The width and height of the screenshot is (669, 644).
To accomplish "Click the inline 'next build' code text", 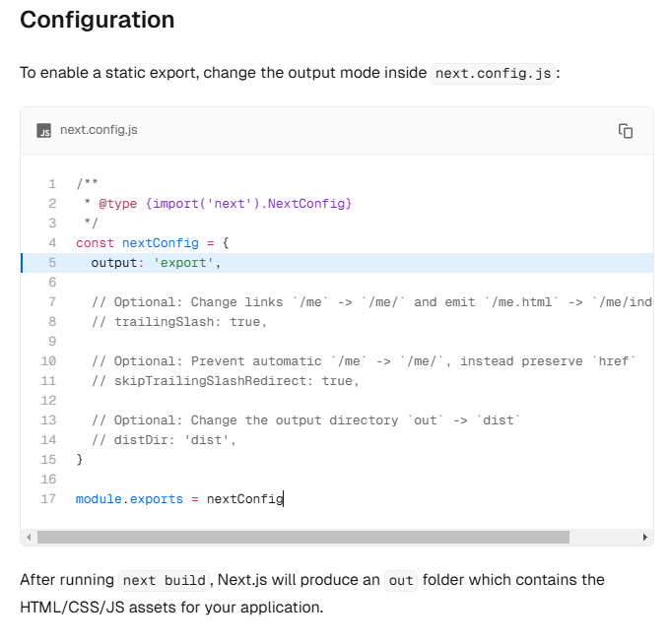I will point(165,580).
